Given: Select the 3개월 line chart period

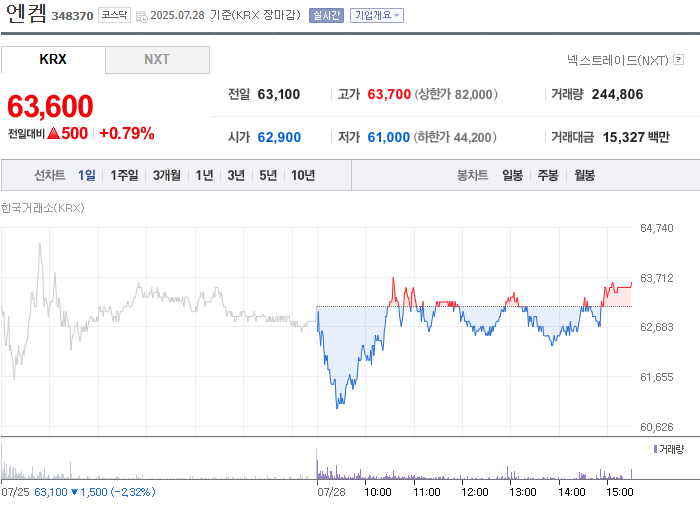Looking at the screenshot, I should tap(167, 175).
